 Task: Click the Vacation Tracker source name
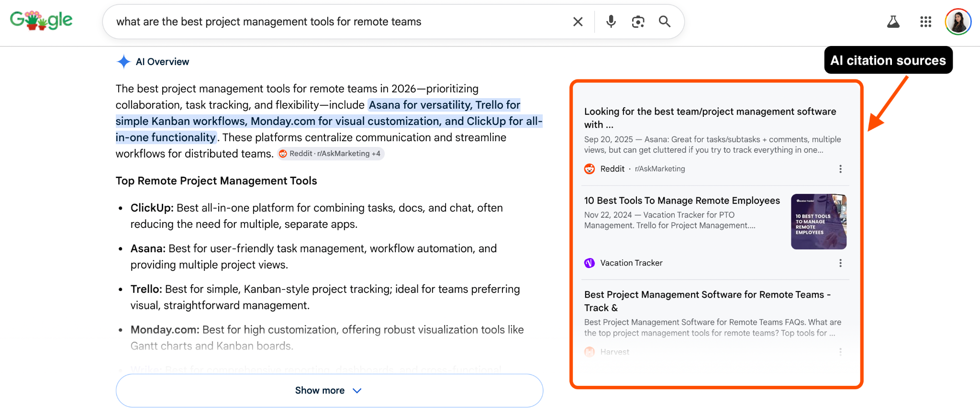pos(632,263)
